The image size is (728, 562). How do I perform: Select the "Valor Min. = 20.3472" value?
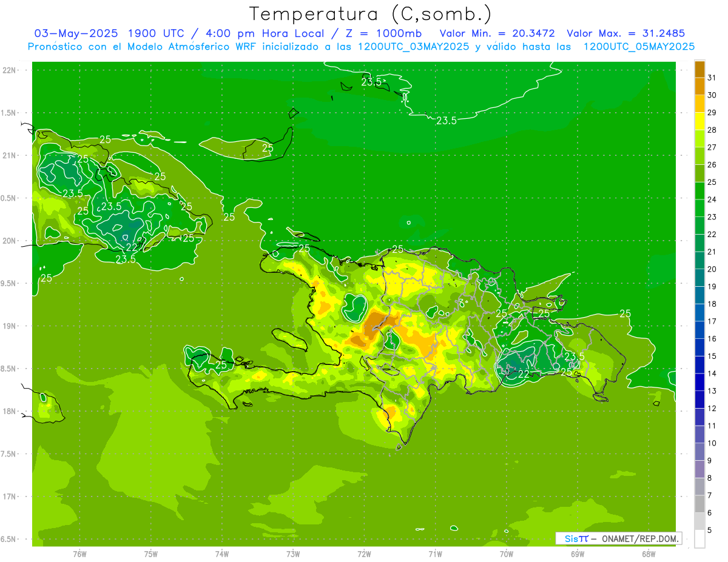coord(497,33)
